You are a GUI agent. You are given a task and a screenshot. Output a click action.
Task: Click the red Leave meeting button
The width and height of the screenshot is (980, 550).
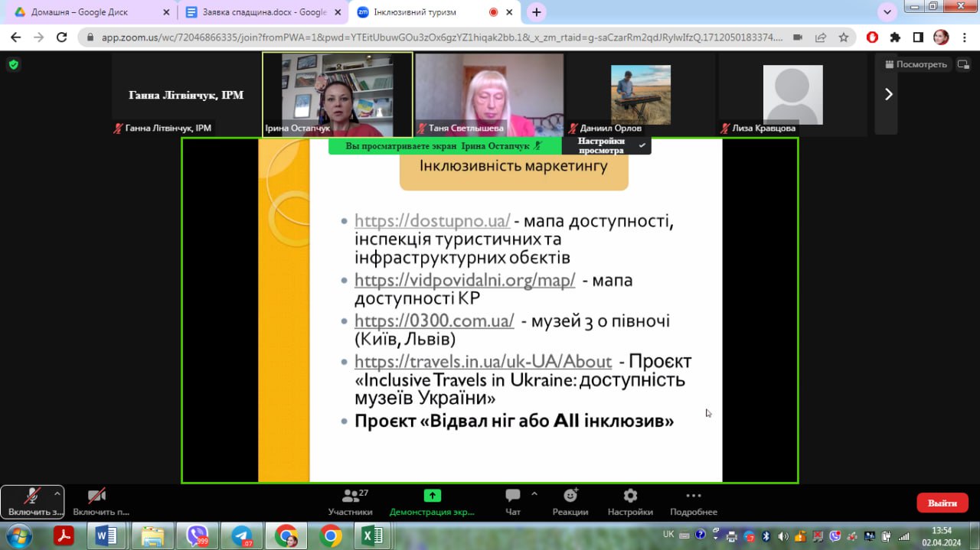coord(942,503)
